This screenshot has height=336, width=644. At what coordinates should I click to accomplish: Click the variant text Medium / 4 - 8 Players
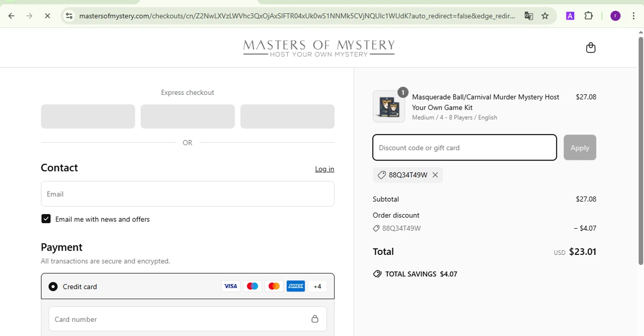pos(455,118)
